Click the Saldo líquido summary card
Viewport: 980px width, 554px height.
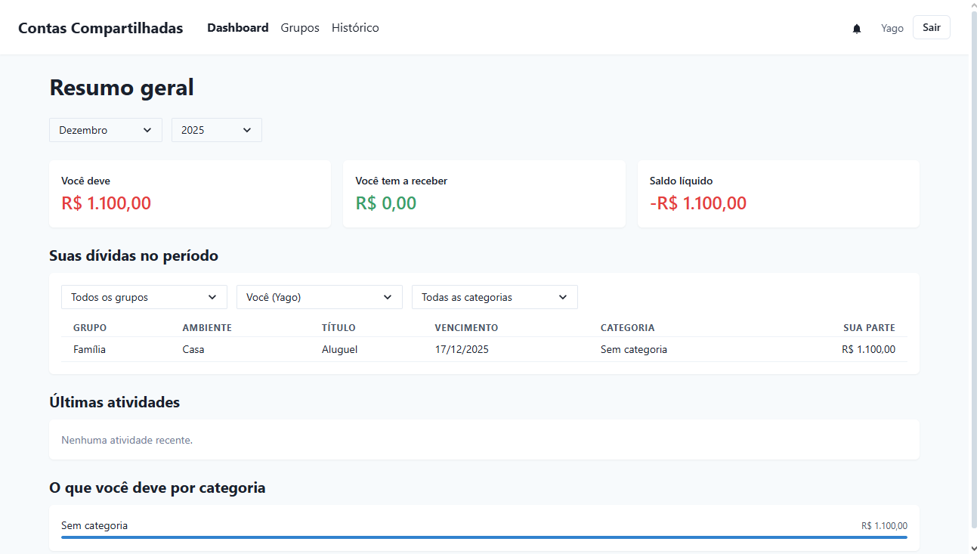[778, 193]
